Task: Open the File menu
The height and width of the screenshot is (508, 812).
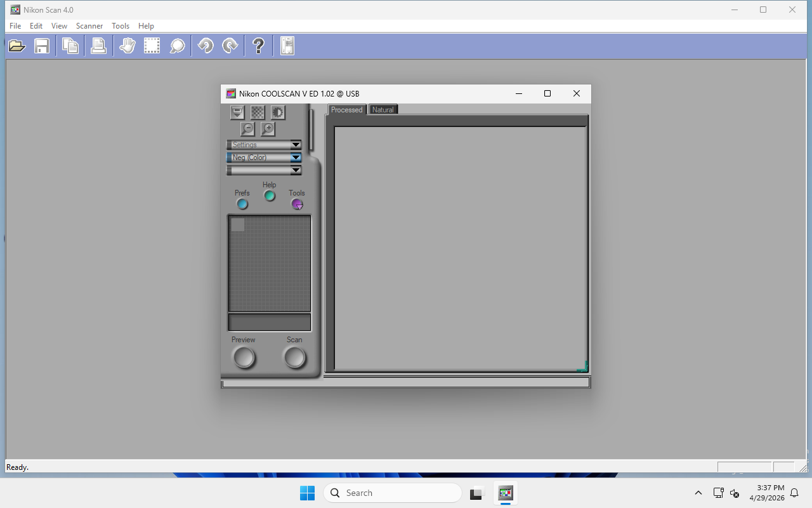Action: 15,26
